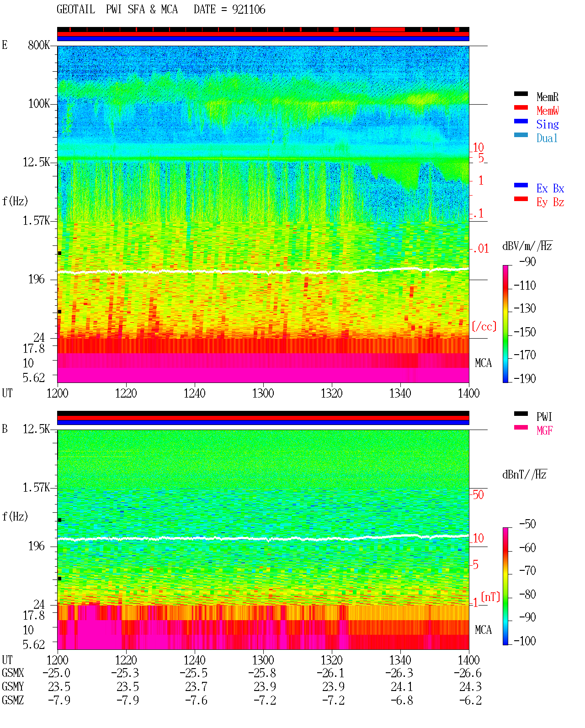Click the pink MGF legend swatch
Viewport: 585px width, 728px height.
pyautogui.click(x=521, y=427)
